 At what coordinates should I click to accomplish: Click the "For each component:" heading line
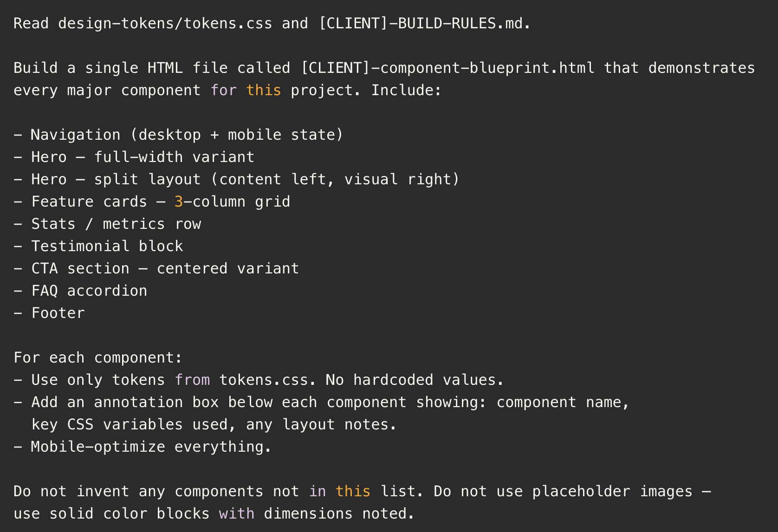(x=98, y=357)
